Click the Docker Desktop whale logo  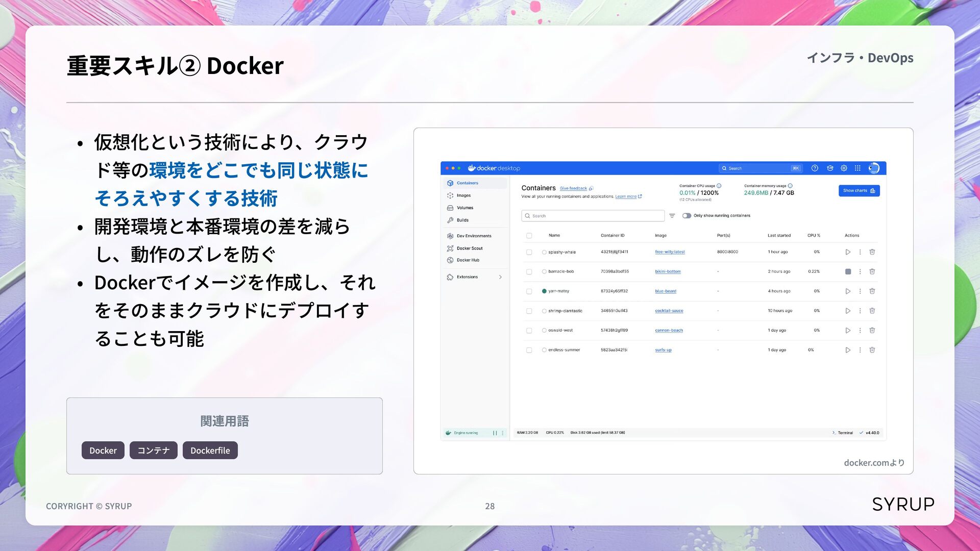coord(472,168)
